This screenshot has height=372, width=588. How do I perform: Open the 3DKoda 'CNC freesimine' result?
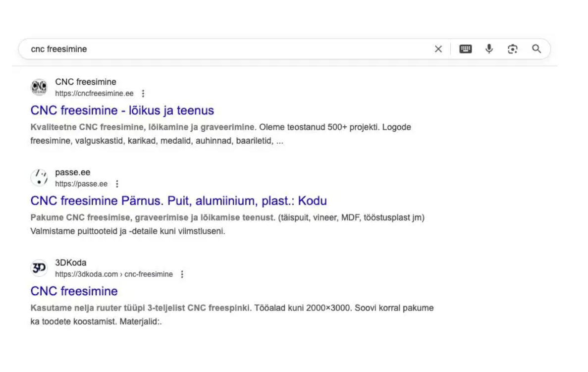coord(73,291)
